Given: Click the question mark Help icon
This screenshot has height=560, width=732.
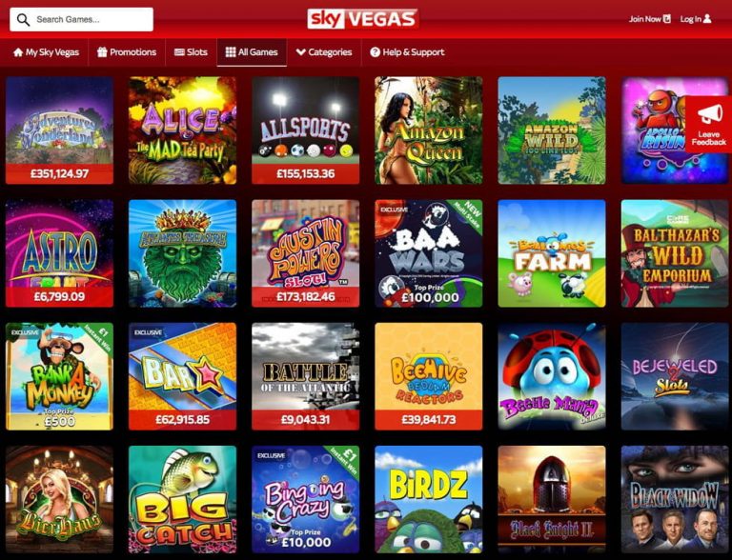Looking at the screenshot, I should pyautogui.click(x=375, y=52).
